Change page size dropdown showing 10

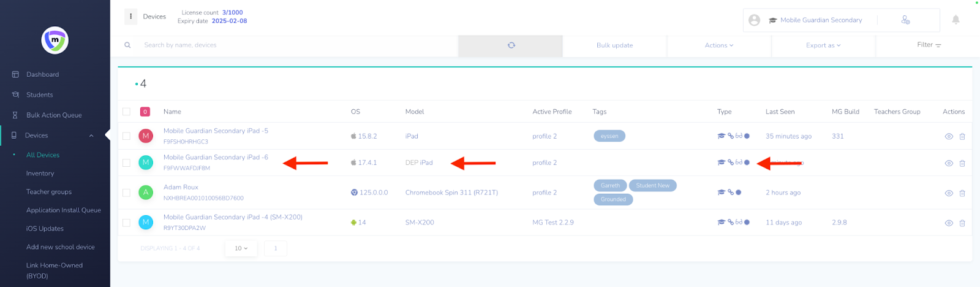pyautogui.click(x=241, y=248)
